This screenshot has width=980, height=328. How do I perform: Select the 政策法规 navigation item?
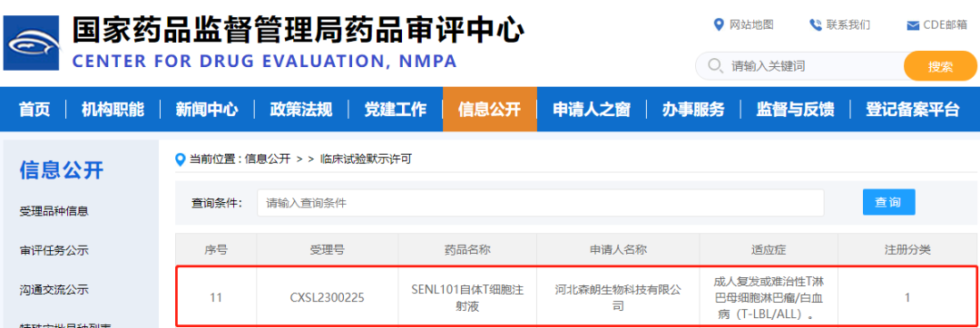(300, 110)
